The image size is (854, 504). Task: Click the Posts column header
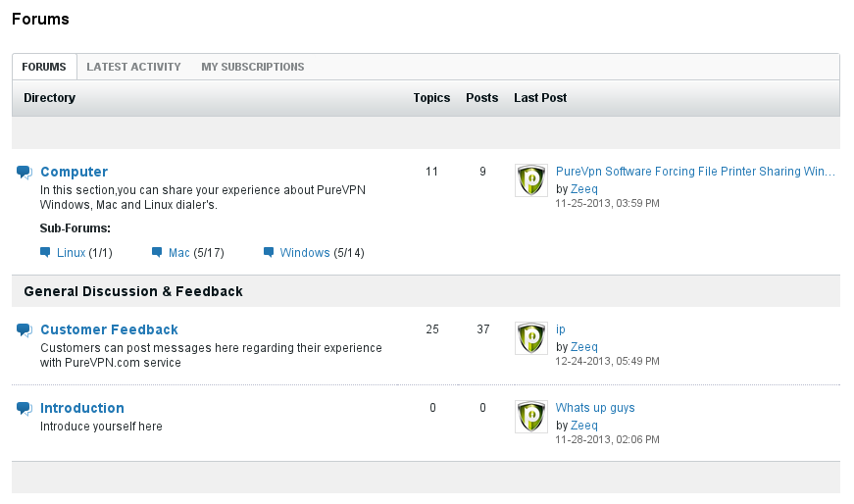click(x=482, y=98)
